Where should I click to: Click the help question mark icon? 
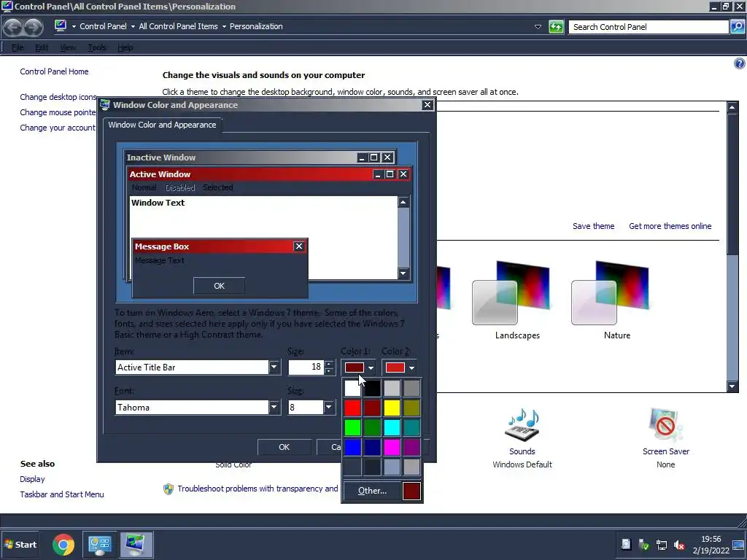tap(740, 63)
